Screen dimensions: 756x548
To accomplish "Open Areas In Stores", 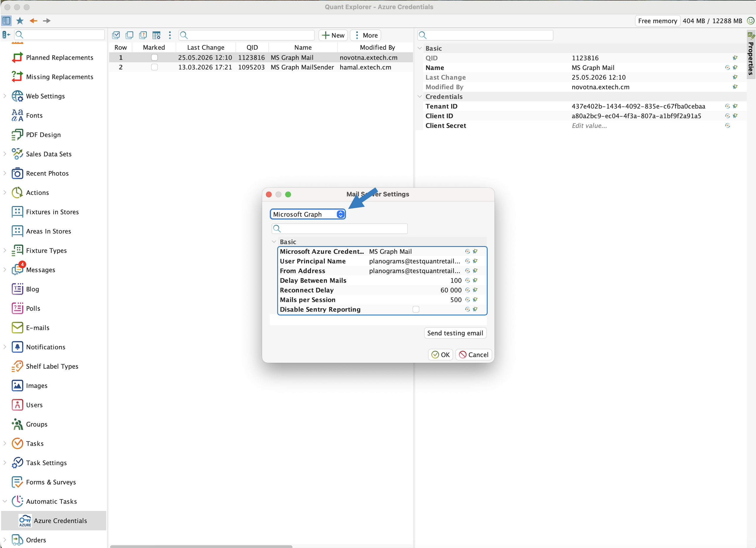I will pos(49,231).
